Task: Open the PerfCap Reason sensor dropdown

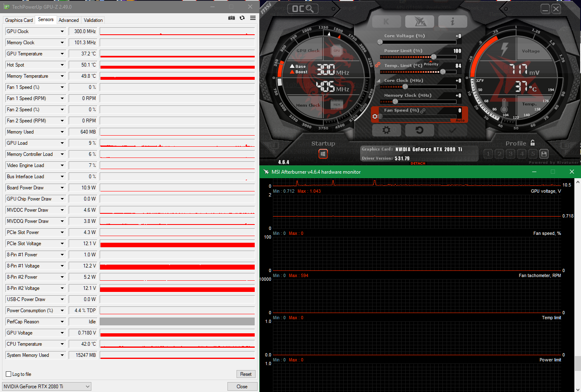Action: pyautogui.click(x=62, y=322)
